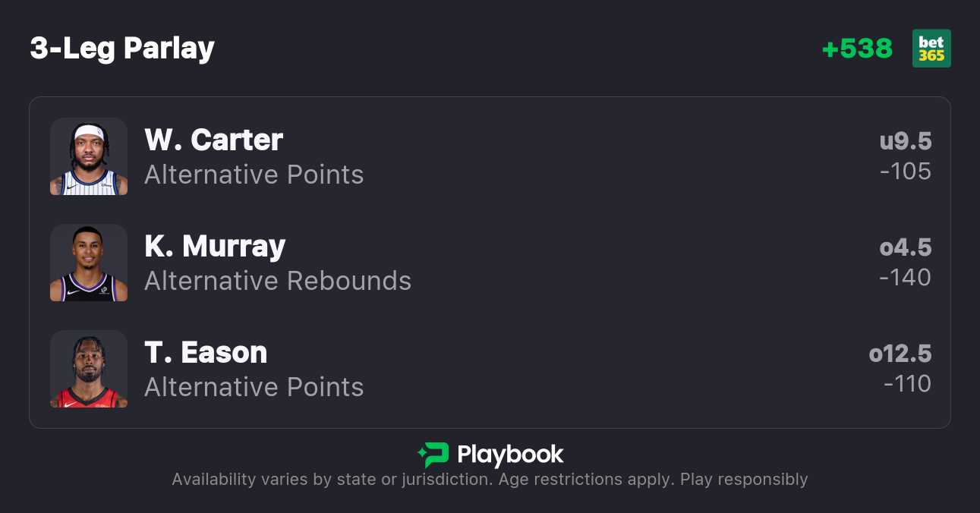Select the 3-Leg Parlay title

[122, 49]
